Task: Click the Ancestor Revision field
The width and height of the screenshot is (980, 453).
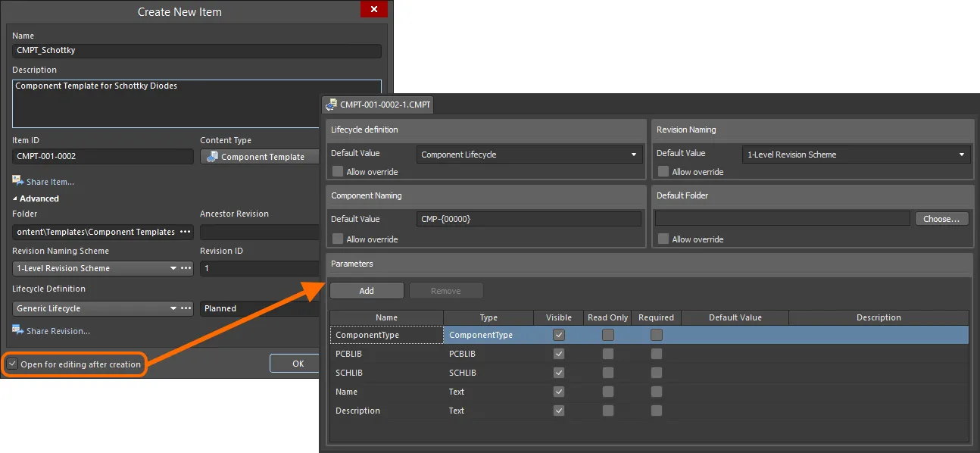Action: tap(259, 233)
